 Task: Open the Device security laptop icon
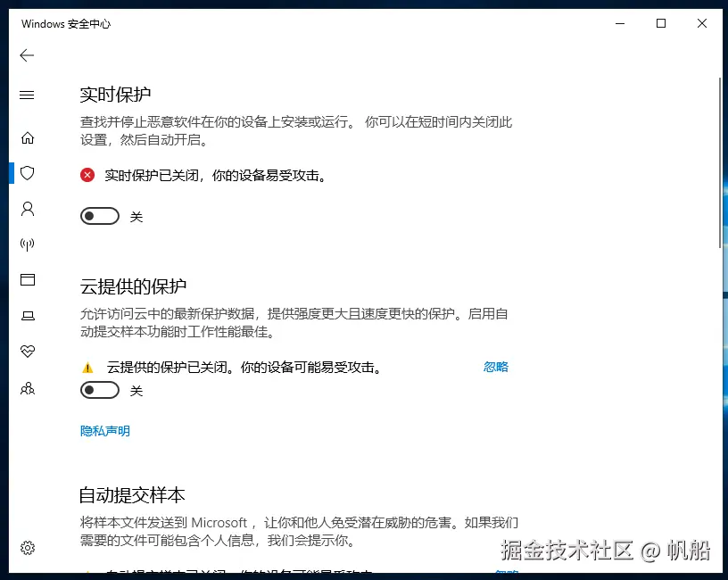point(28,316)
